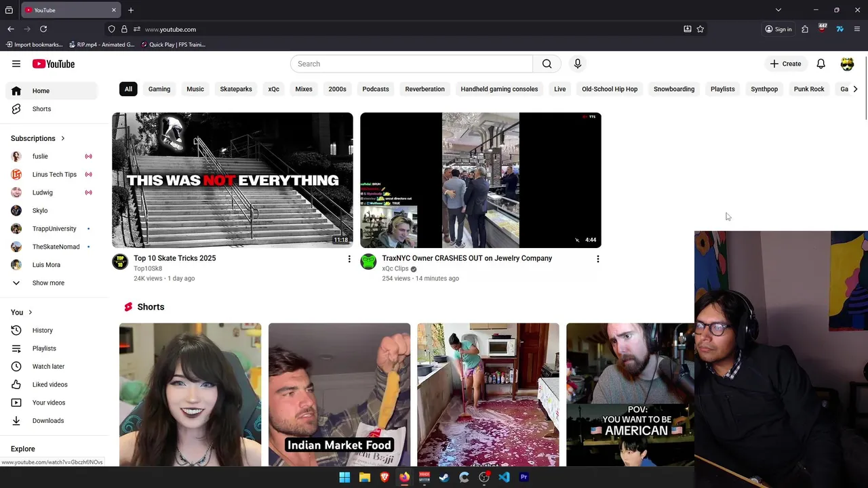Screen dimensions: 868x488
Task: Open TheSkateNomad subscription
Action: tap(53, 247)
